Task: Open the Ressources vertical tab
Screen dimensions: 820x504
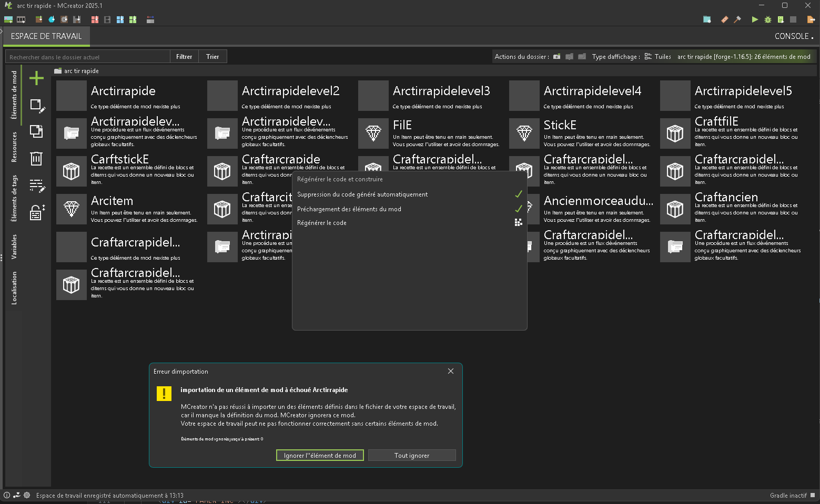Action: (x=14, y=147)
